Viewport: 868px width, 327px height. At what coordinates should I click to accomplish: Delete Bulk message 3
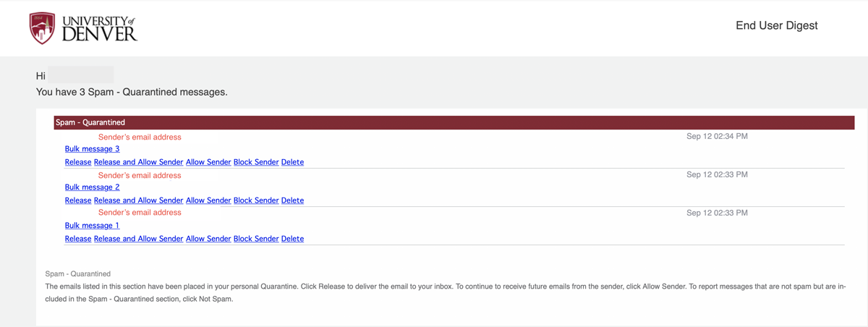292,162
